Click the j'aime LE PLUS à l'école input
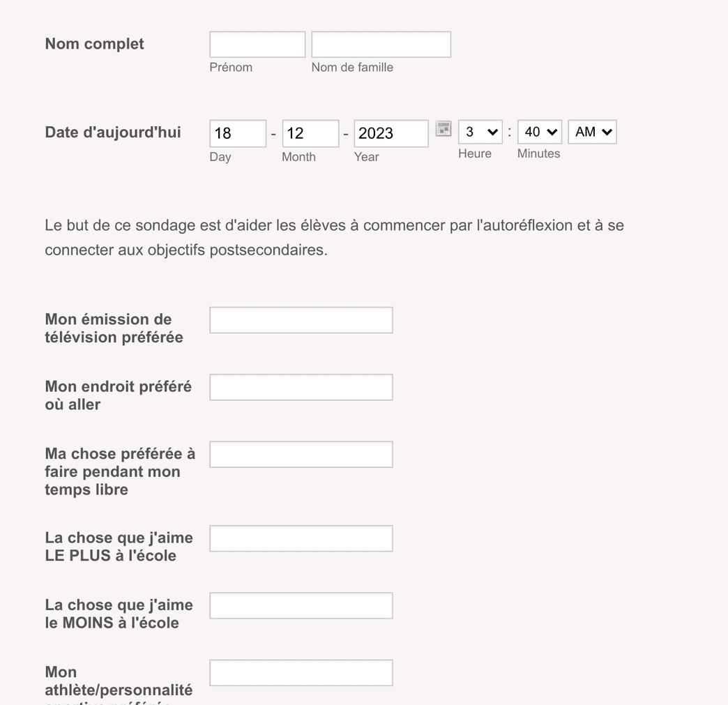This screenshot has height=705, width=728. [x=301, y=538]
